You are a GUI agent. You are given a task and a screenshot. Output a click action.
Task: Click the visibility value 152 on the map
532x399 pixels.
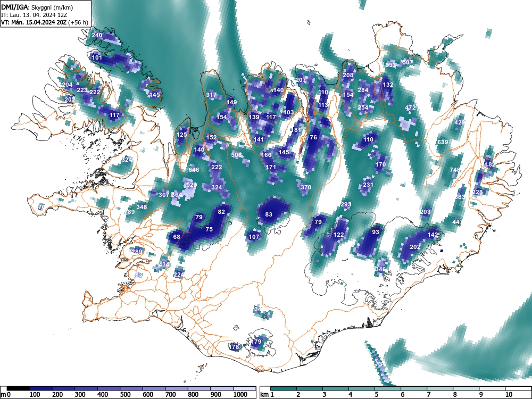tap(211, 137)
